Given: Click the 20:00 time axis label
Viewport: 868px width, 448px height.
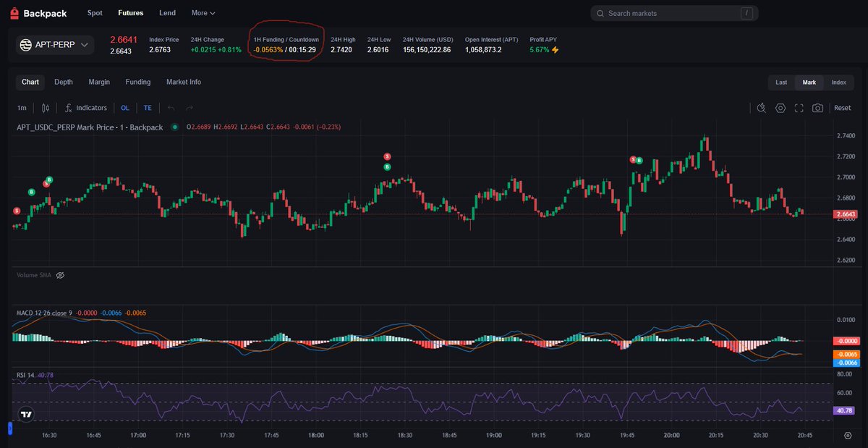Looking at the screenshot, I should (671, 436).
